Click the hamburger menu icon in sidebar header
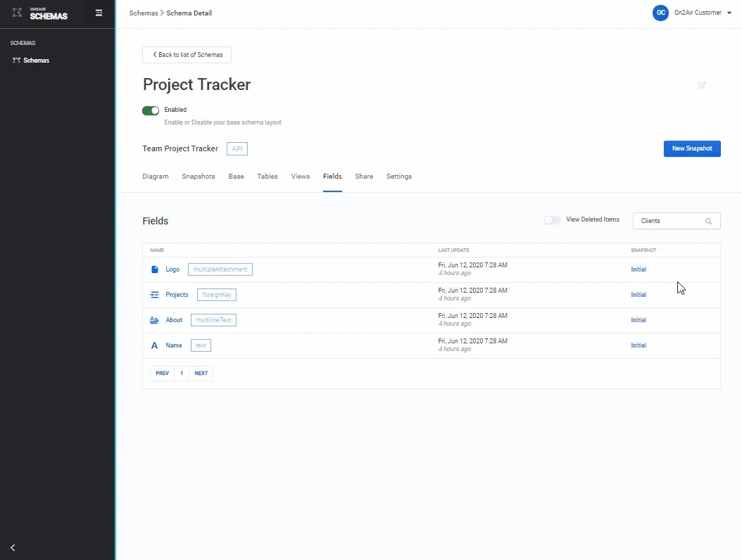Screen dimensions: 742x560 [99, 13]
